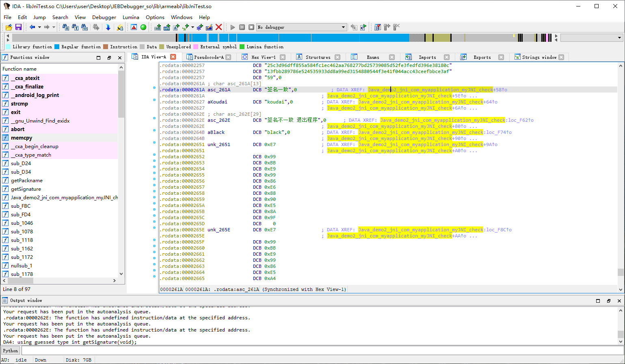Click the make string 'A' icon
The width and height of the screenshot is (625, 364).
pyautogui.click(x=176, y=27)
